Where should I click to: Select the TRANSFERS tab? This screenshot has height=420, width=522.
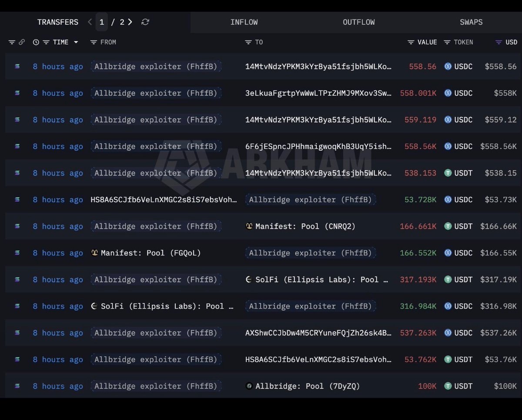pos(58,22)
